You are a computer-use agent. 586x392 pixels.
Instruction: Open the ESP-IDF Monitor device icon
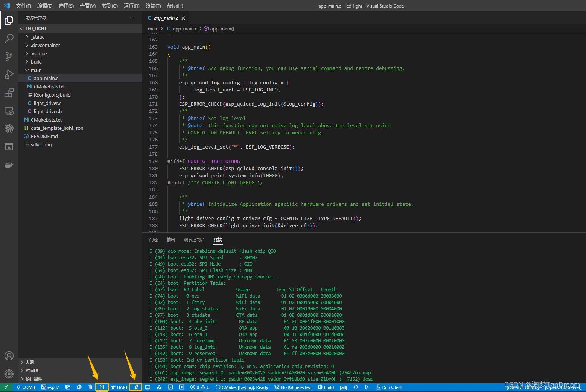point(148,387)
